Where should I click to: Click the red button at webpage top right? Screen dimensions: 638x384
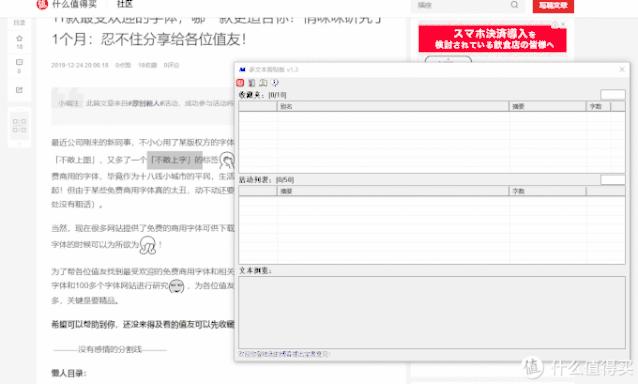(x=553, y=6)
